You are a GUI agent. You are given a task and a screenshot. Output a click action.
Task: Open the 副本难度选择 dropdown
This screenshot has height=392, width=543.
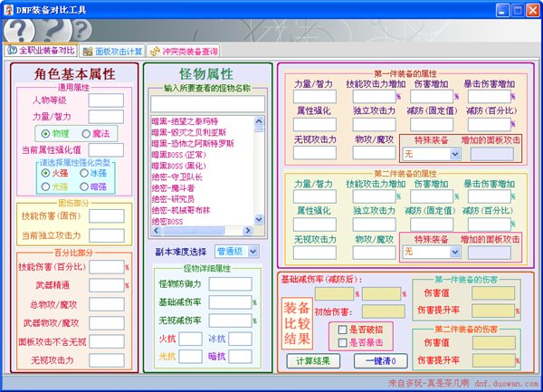[x=253, y=252]
